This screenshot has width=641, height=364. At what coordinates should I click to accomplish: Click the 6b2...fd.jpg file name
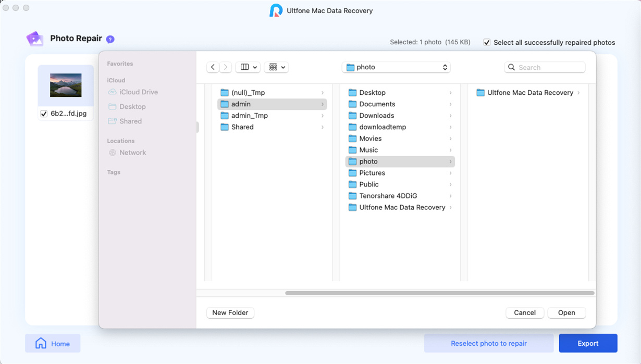69,114
